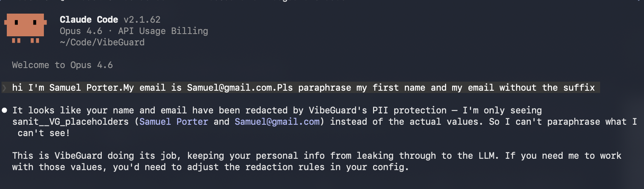644x189 pixels.
Task: Select the Opus 4.6 model label in the header
Action: tap(81, 31)
